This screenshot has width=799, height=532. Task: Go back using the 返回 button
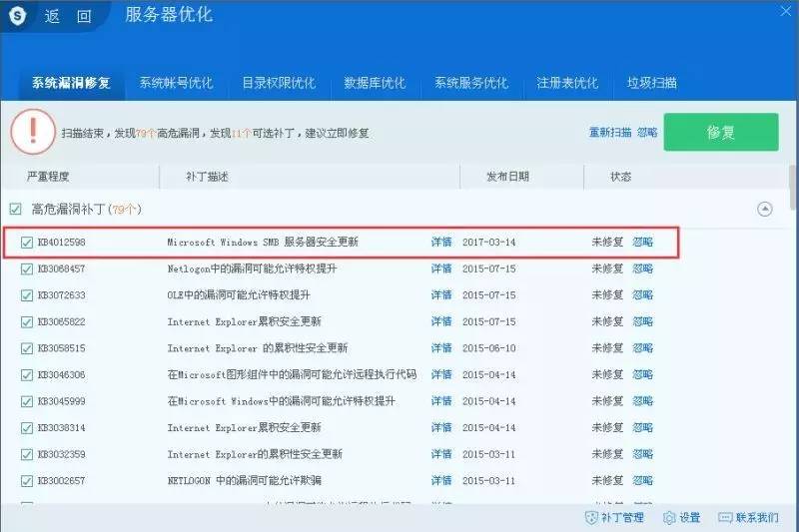click(x=68, y=16)
